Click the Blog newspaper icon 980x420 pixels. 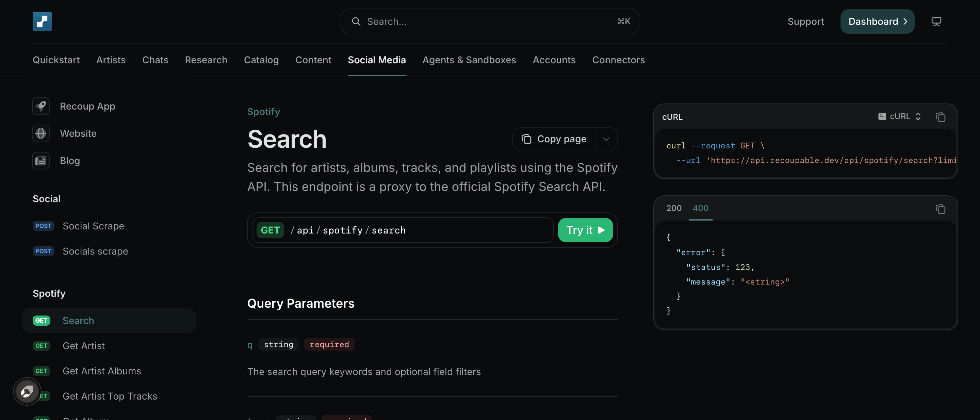point(41,161)
